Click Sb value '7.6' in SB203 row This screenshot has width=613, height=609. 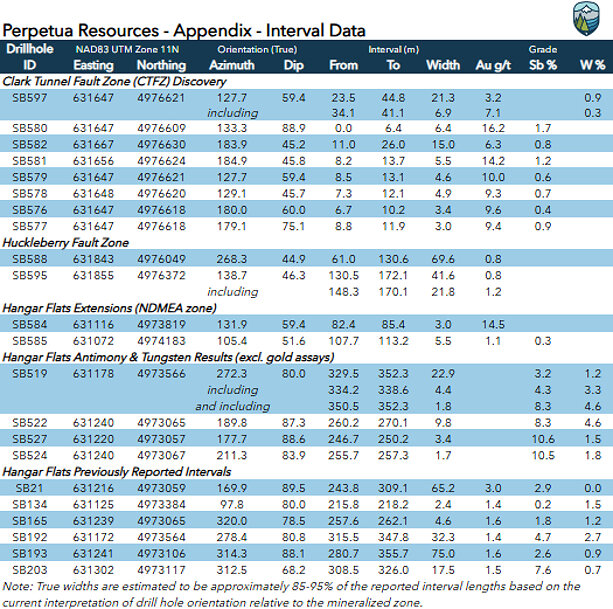point(543,570)
